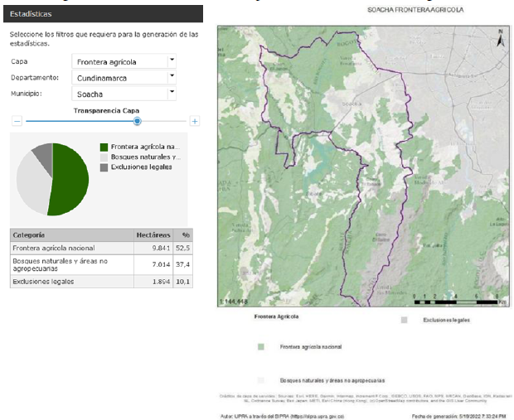Click the % column header
The height and width of the screenshot is (420, 514).
[x=186, y=235]
